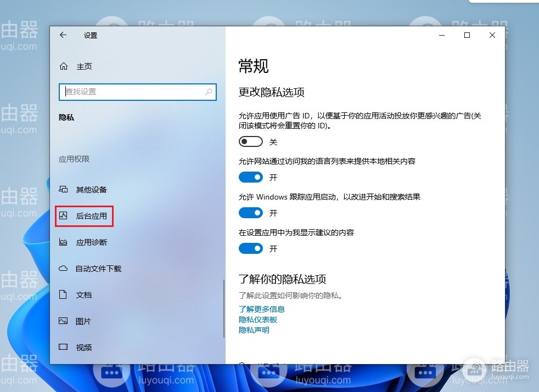This screenshot has width=539, height=392.
Task: Select 自动文件下载 sidebar entry
Action: pos(99,269)
